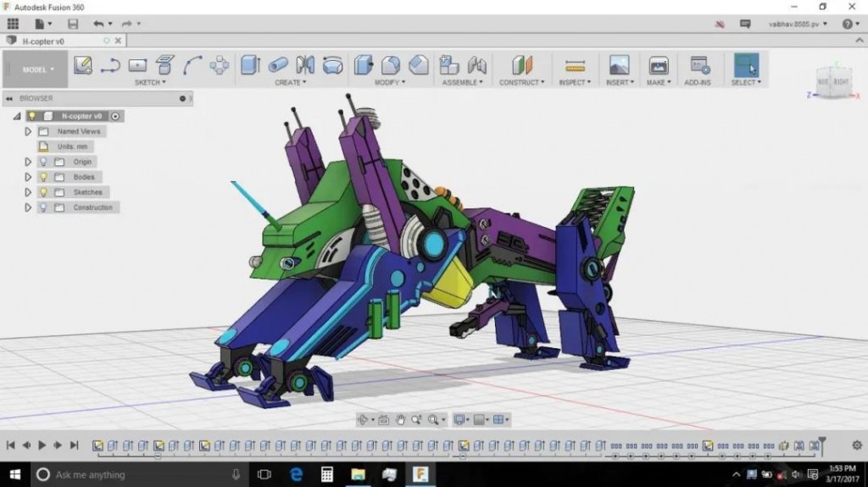Toggle the Origin visibility lightbulb

[43, 162]
